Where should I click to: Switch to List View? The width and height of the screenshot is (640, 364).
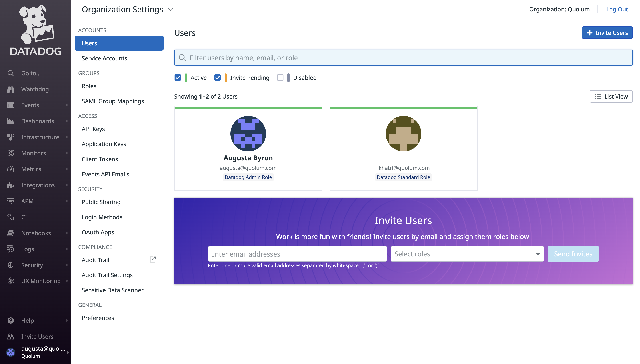[611, 97]
